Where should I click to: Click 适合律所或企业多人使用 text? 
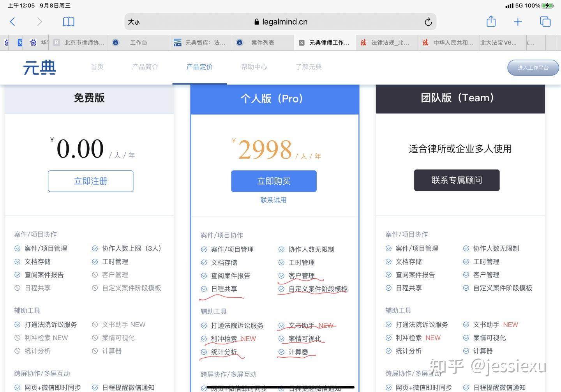pyautogui.click(x=460, y=149)
